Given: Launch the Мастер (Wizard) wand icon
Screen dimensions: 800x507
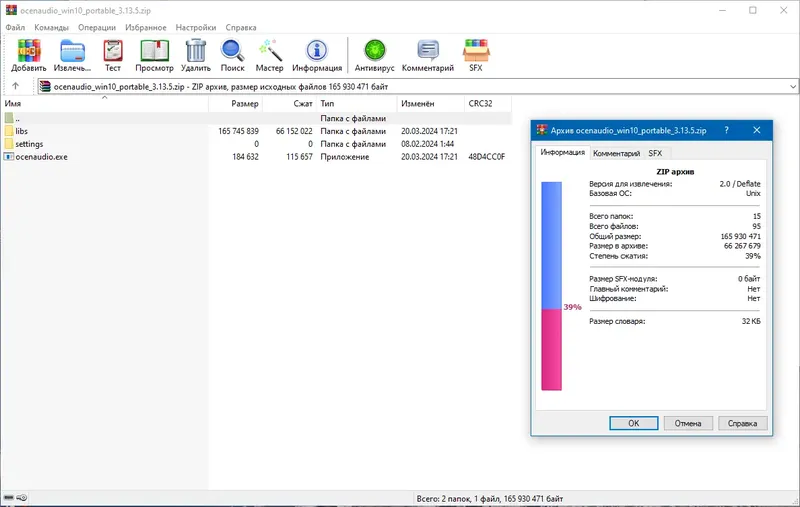Looking at the screenshot, I should point(269,55).
